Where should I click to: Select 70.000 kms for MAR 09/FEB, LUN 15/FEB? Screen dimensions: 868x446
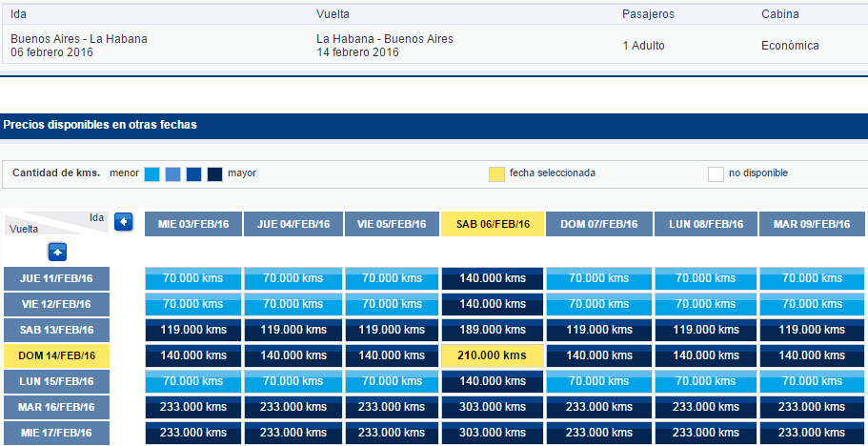click(x=812, y=381)
